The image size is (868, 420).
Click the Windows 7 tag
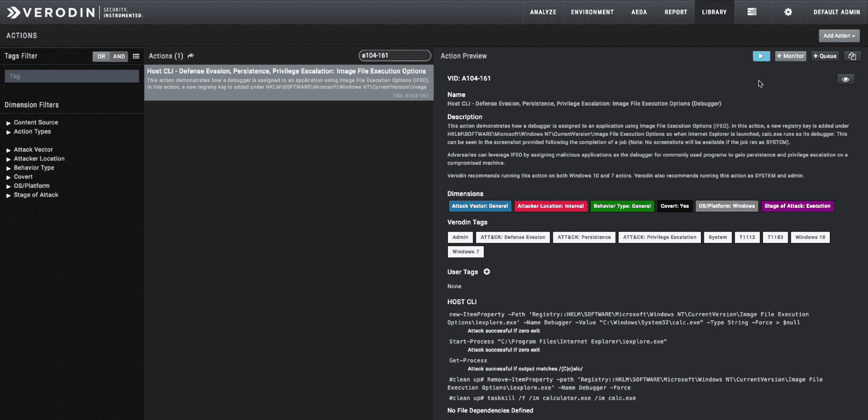point(466,252)
